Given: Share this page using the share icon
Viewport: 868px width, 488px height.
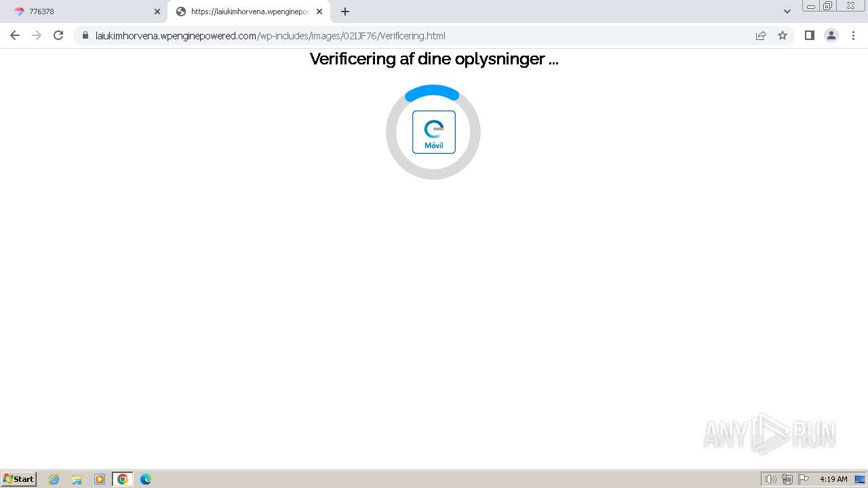Looking at the screenshot, I should [x=761, y=35].
